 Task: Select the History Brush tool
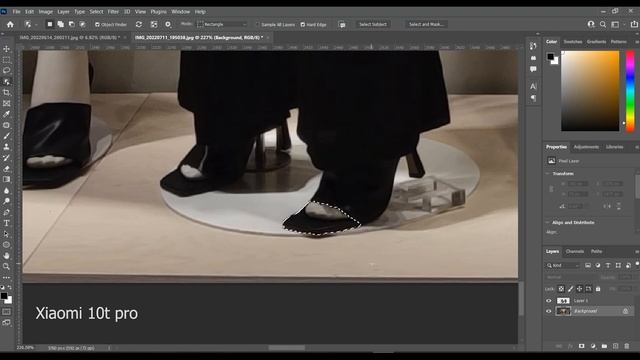tap(7, 158)
